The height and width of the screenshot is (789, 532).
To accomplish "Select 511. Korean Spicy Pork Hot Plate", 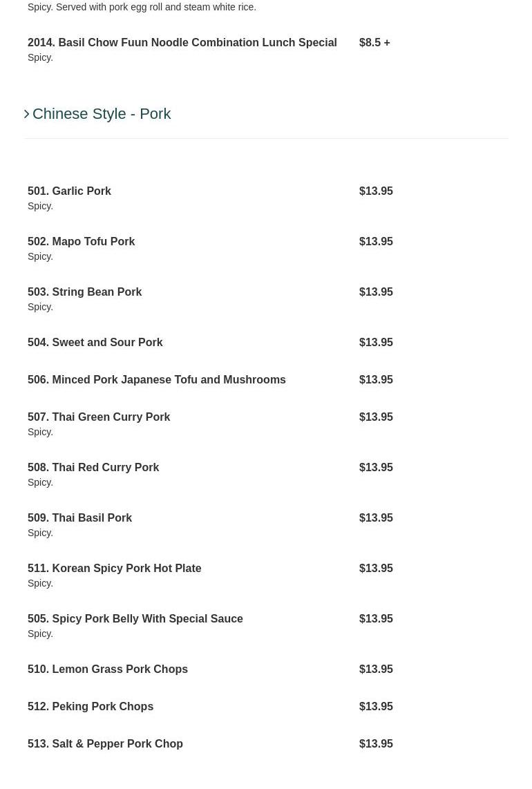I will coord(114,569).
